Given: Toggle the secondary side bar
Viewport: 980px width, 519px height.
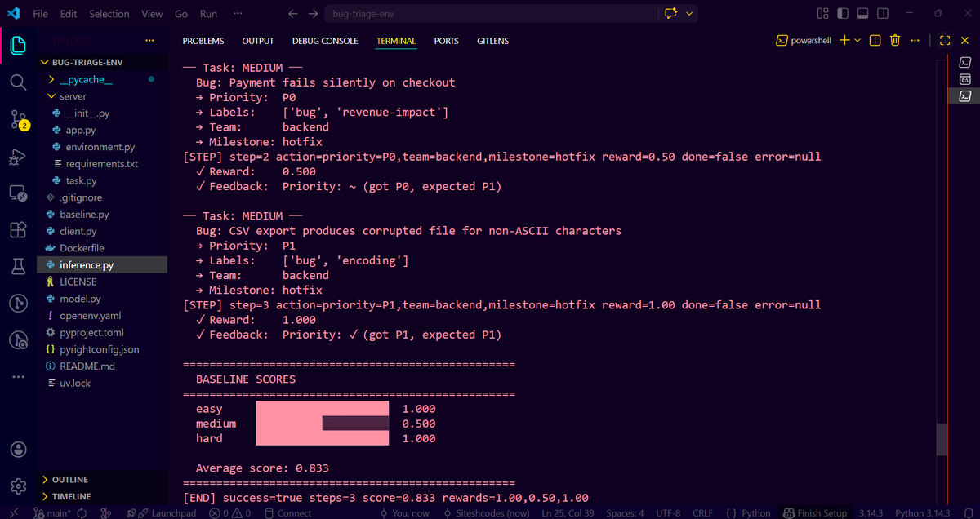Looking at the screenshot, I should coord(883,14).
